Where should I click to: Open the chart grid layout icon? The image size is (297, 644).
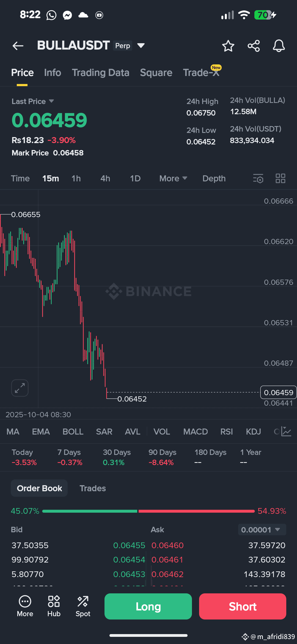click(x=280, y=178)
